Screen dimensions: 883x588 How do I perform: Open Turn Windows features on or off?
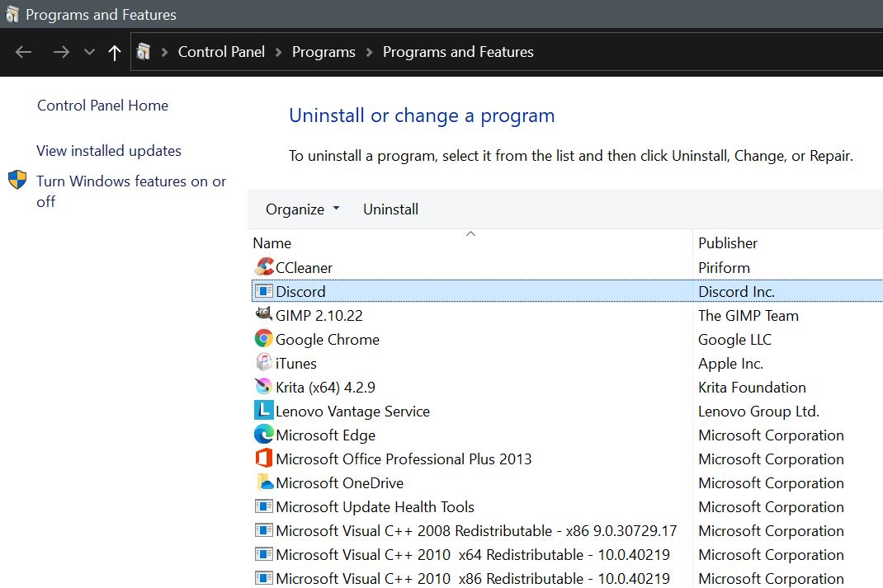click(131, 191)
